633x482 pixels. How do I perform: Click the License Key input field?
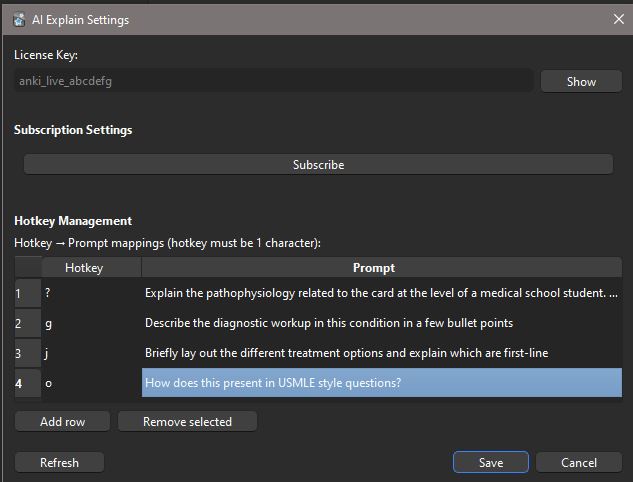[273, 81]
